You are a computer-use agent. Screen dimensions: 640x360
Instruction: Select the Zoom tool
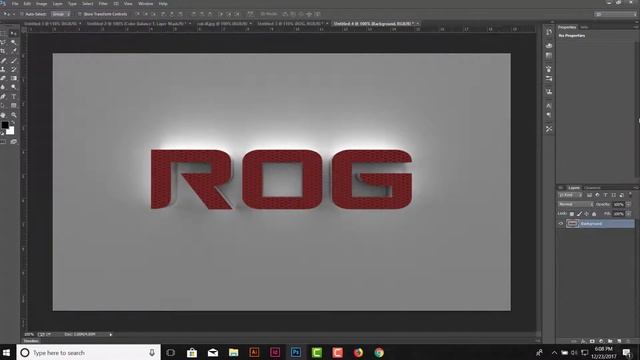[13, 115]
